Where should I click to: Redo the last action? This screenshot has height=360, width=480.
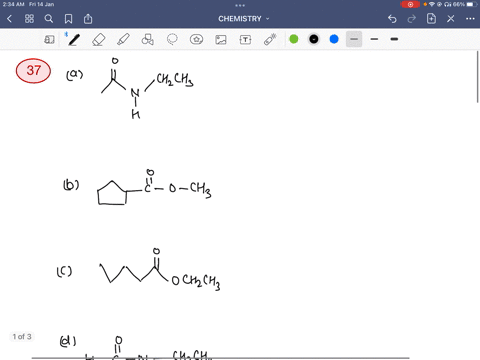[412, 19]
